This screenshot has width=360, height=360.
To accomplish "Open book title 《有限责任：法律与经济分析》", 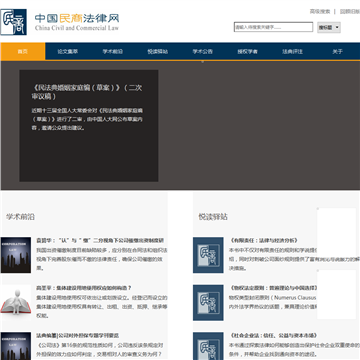I will click(x=263, y=240).
